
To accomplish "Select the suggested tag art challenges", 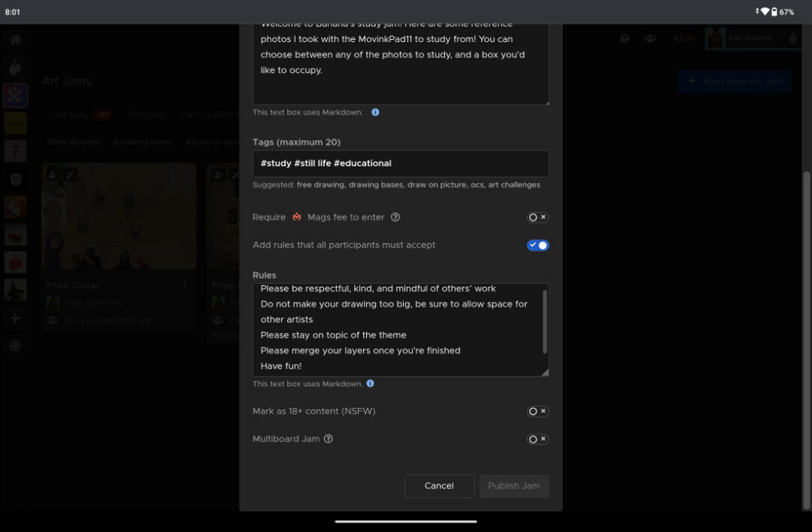I will point(514,184).
